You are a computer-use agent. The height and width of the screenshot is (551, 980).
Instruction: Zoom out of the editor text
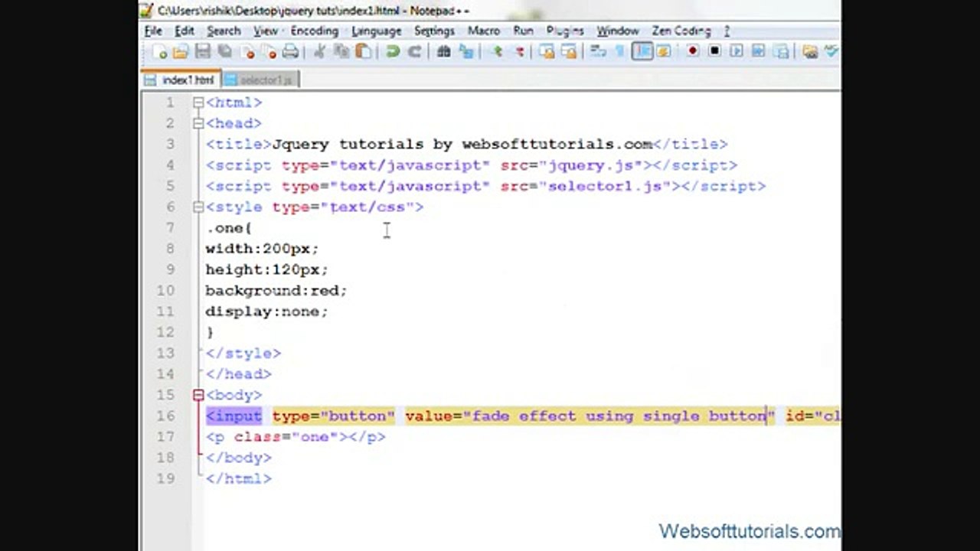click(x=519, y=52)
